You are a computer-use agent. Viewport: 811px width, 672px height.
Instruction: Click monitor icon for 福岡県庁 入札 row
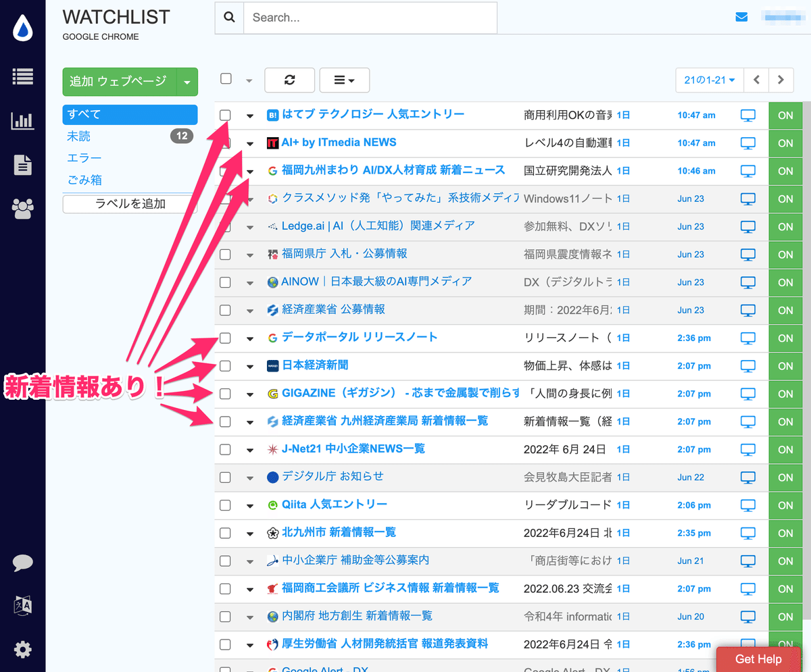pos(747,254)
